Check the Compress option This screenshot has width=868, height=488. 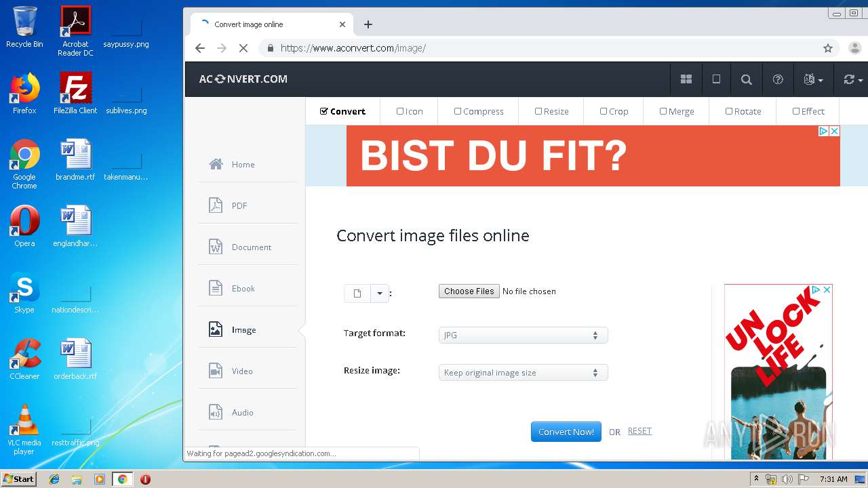coord(479,111)
